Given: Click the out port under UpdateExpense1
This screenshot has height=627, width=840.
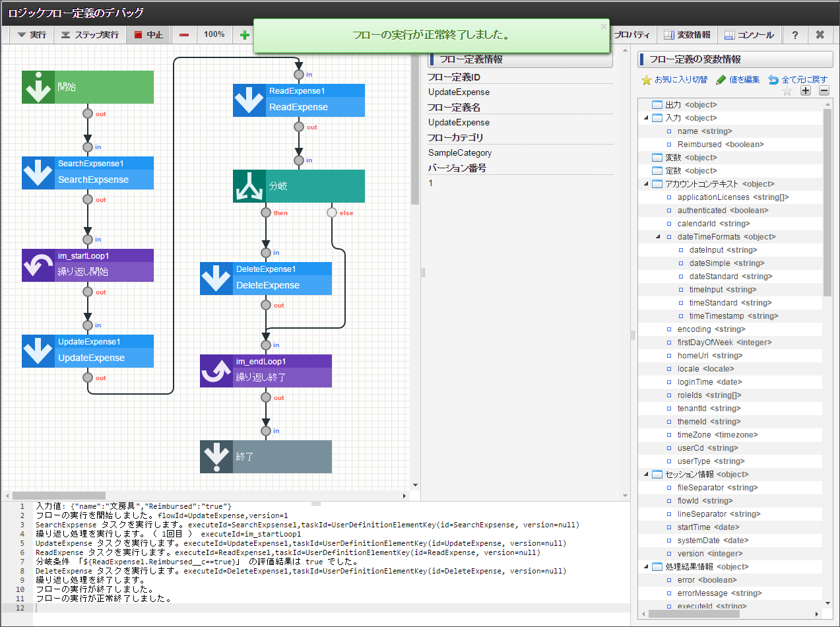Looking at the screenshot, I should (88, 378).
